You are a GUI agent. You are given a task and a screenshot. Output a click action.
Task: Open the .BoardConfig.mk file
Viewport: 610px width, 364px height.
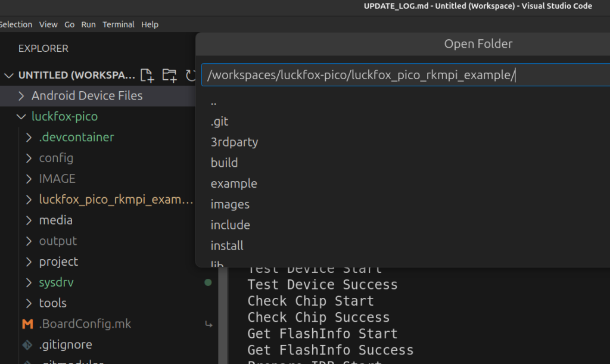85,324
